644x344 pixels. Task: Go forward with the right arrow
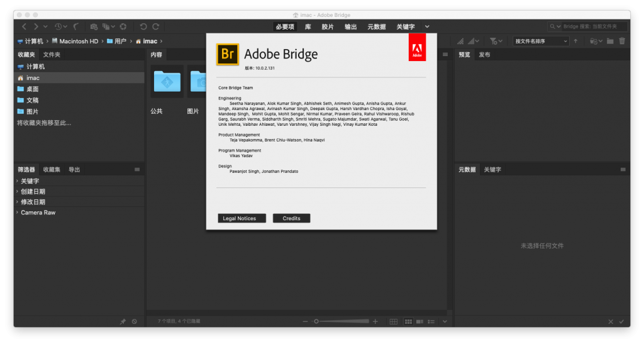pos(36,26)
